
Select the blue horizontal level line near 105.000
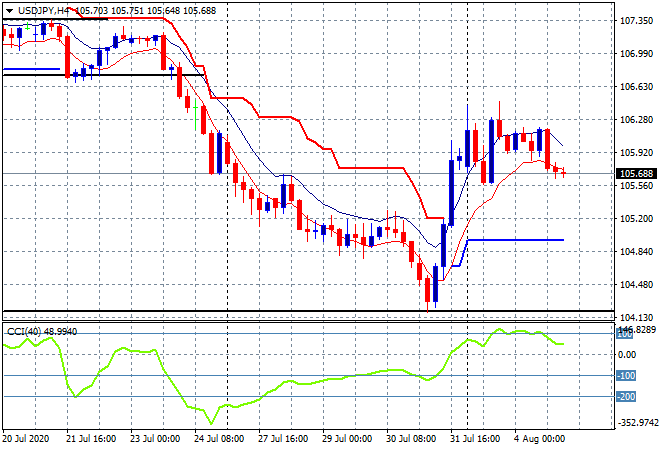(x=516, y=240)
